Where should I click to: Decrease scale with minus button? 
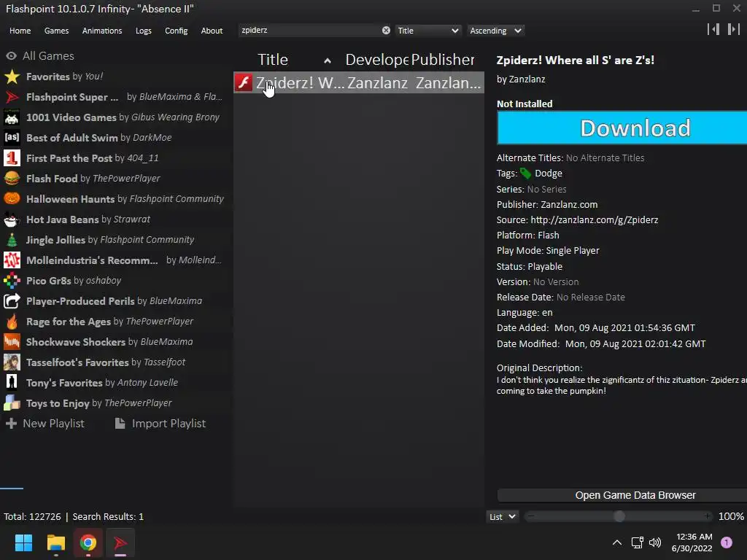point(531,516)
